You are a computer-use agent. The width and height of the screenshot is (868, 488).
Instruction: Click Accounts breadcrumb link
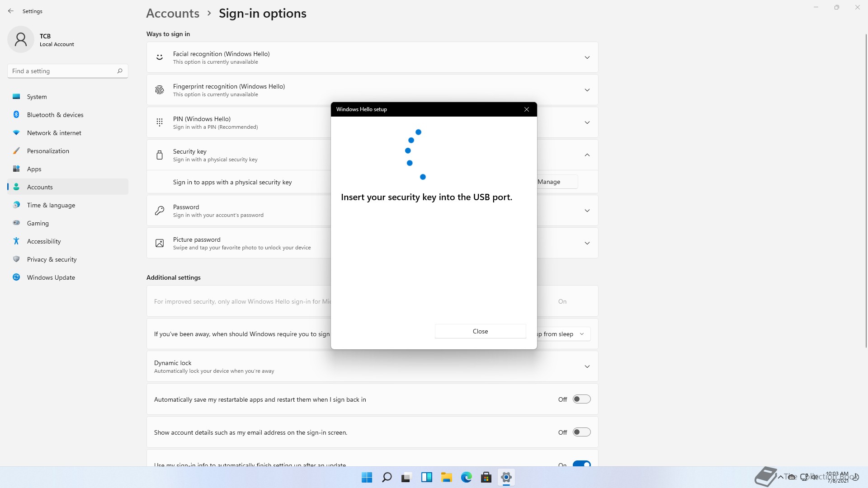(x=173, y=14)
